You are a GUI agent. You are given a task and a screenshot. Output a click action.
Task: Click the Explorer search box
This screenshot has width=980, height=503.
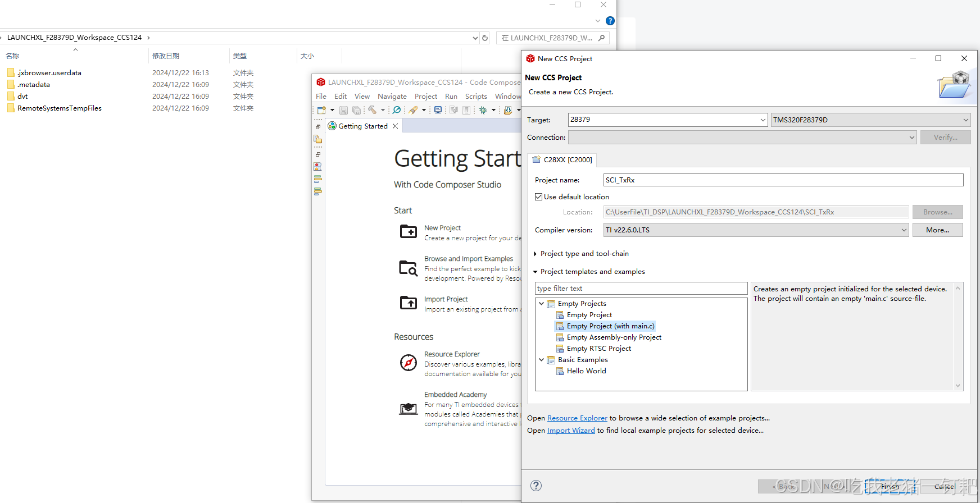pos(553,38)
